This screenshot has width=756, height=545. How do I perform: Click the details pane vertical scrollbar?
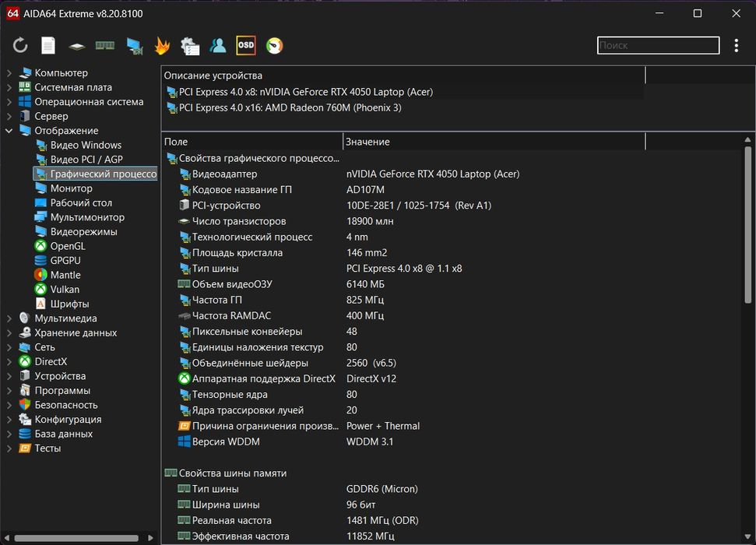point(747,225)
